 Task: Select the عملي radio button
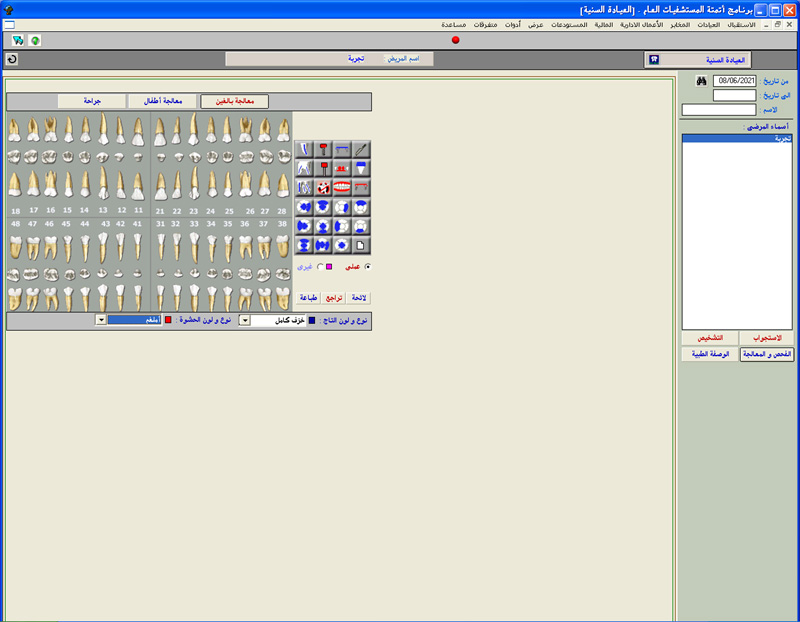[368, 267]
